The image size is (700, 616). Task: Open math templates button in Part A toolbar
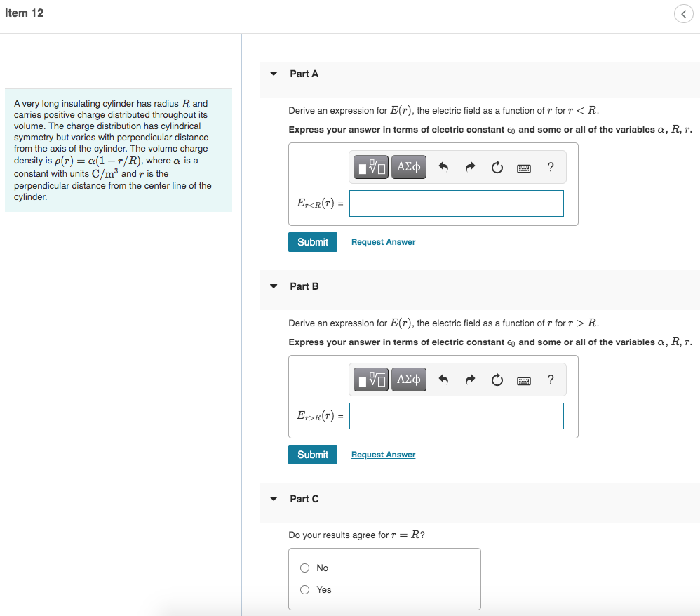[x=371, y=167]
